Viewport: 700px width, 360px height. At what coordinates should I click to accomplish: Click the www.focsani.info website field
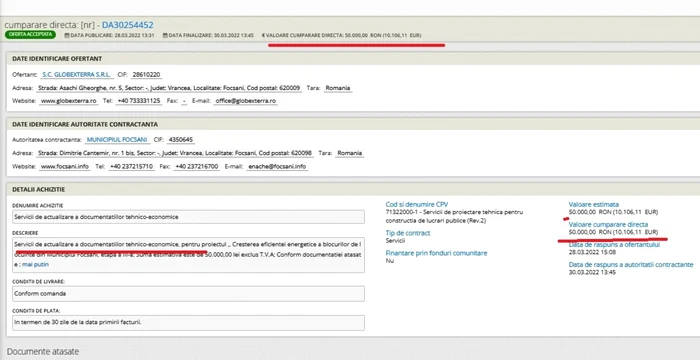point(65,167)
